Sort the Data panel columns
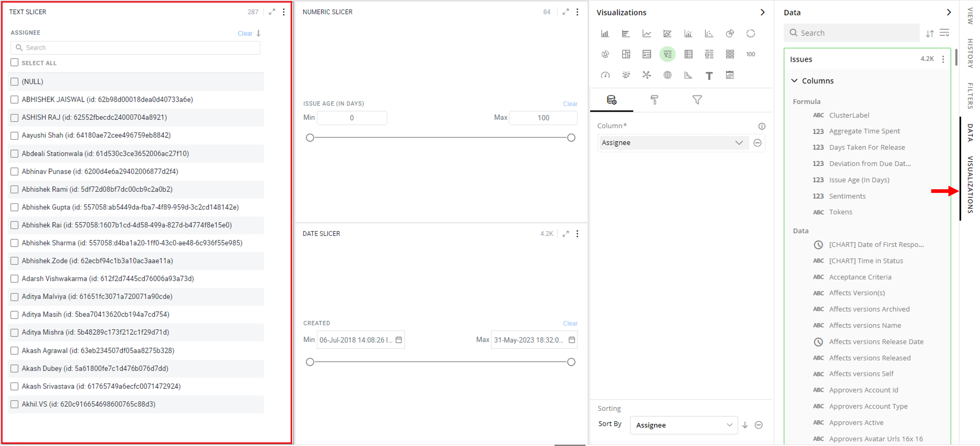This screenshot has height=446, width=980. point(929,33)
